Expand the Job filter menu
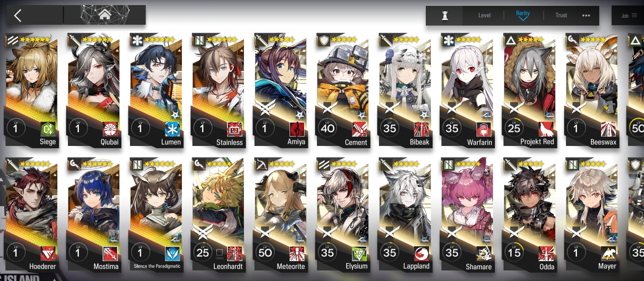 (x=629, y=16)
